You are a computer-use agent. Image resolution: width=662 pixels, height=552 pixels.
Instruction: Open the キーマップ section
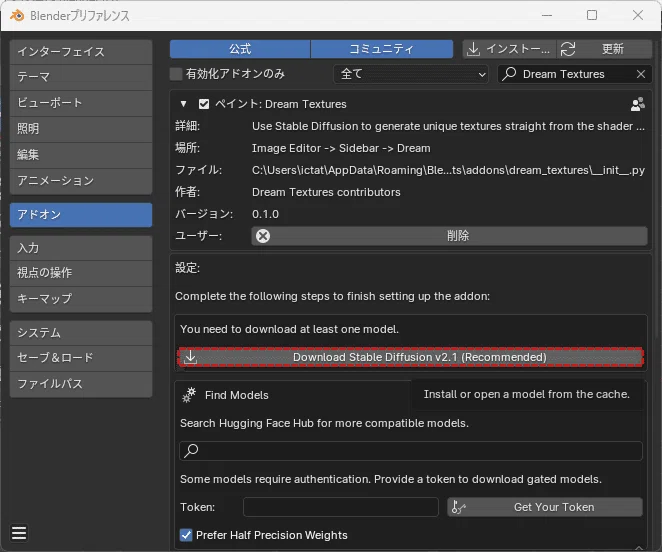point(81,299)
